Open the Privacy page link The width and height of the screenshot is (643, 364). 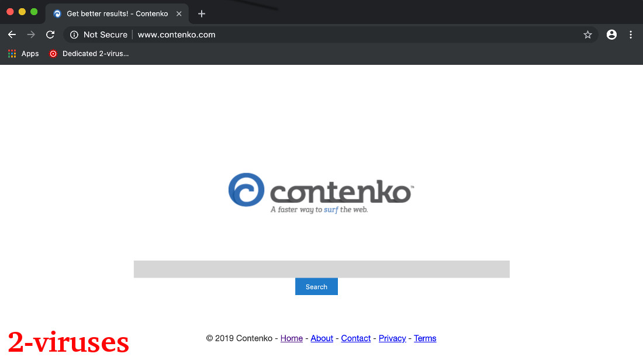pyautogui.click(x=392, y=338)
